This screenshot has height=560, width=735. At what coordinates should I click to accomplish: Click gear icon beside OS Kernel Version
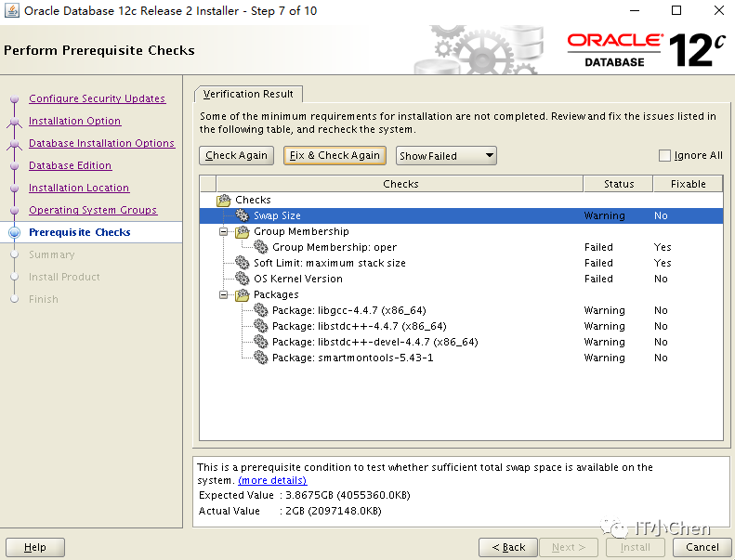click(242, 279)
